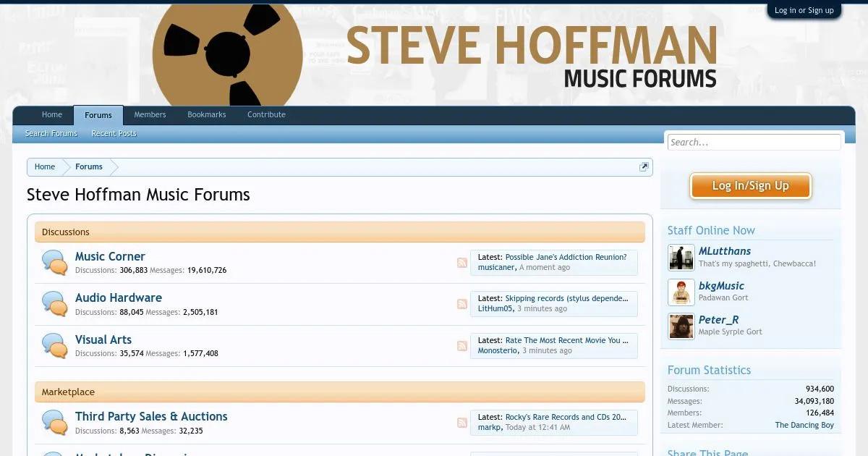Open the Music Corner forum
This screenshot has width=868, height=456.
pyautogui.click(x=110, y=256)
